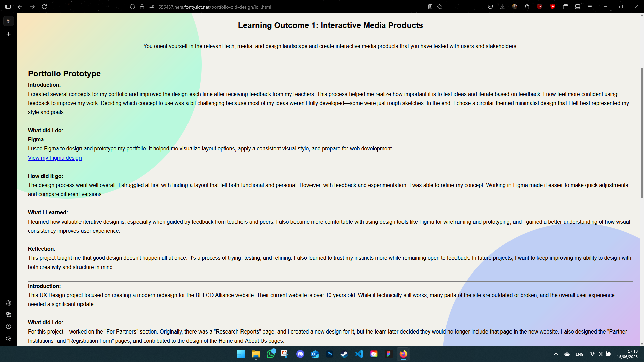
Task: Open the Downloads panel
Action: 502,7
